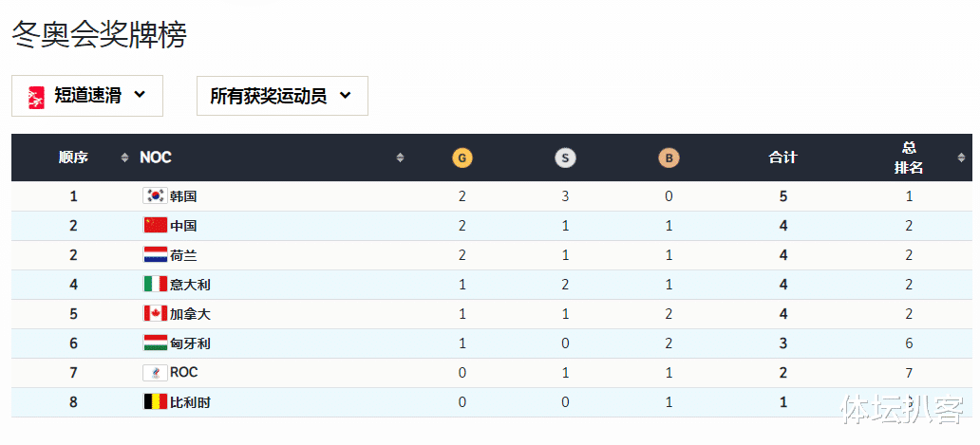Select the 合计 column header
Image resolution: width=980 pixels, height=445 pixels.
pyautogui.click(x=782, y=158)
